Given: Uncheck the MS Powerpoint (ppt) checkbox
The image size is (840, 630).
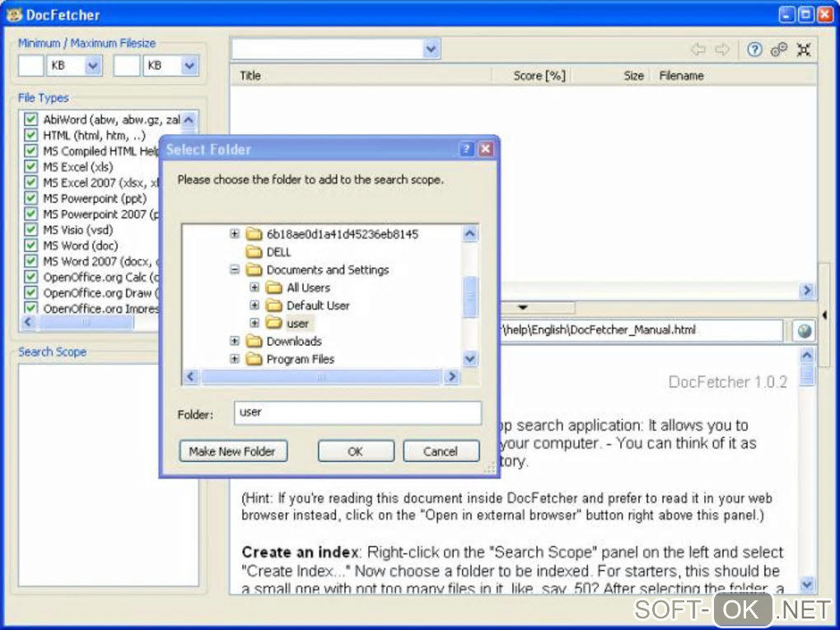Looking at the screenshot, I should point(30,198).
